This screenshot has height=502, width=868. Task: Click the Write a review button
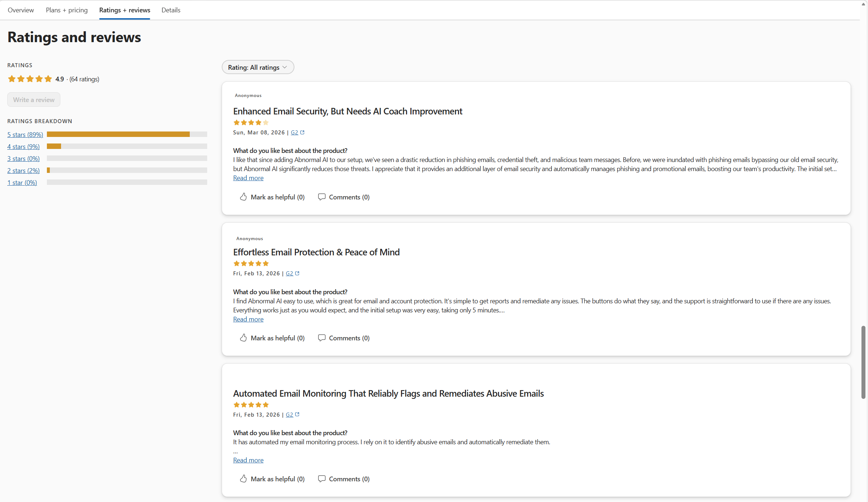click(34, 100)
